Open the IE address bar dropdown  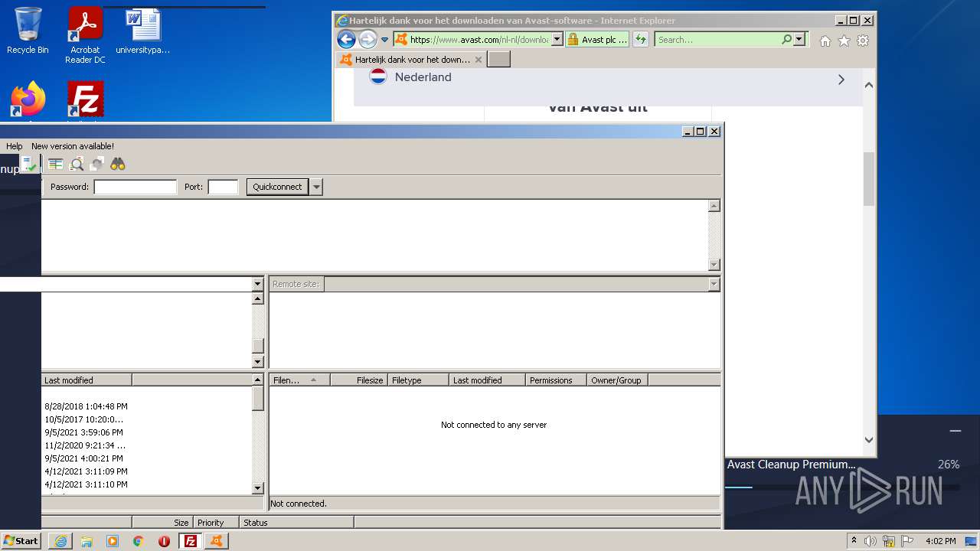point(557,40)
